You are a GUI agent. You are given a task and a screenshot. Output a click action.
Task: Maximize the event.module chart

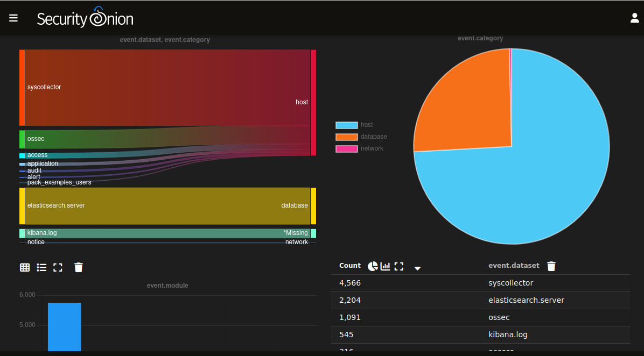58,267
